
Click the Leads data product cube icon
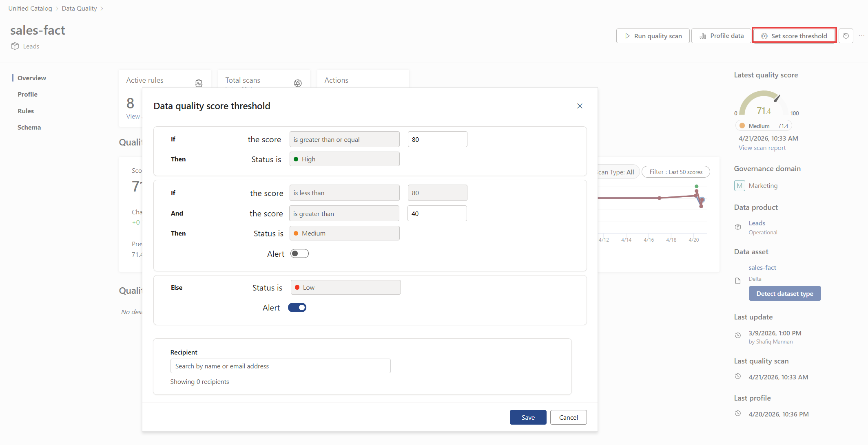(738, 227)
